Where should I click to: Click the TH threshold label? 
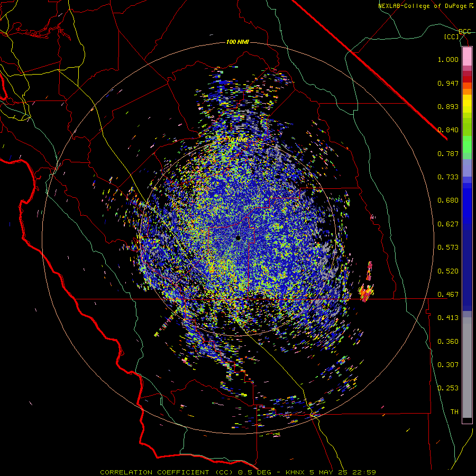click(454, 412)
